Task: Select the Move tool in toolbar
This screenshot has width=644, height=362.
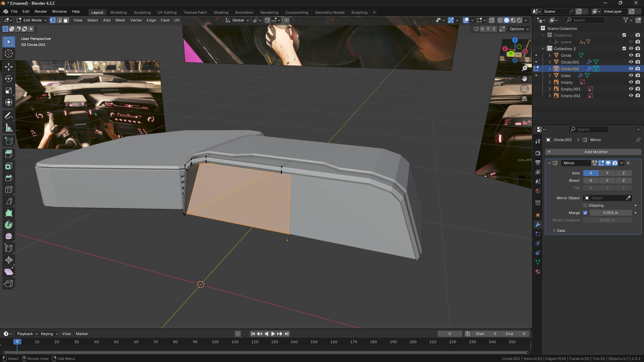Action: pyautogui.click(x=9, y=67)
